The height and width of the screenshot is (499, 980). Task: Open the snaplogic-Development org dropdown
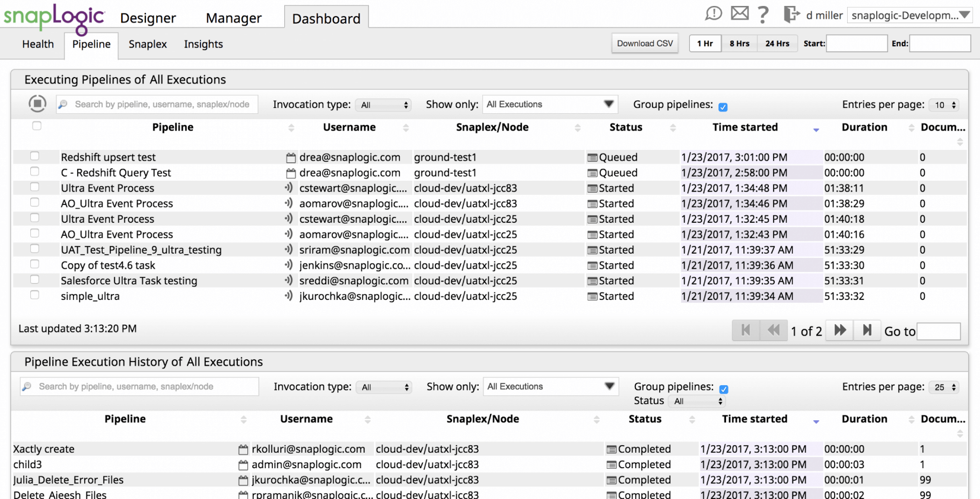pos(909,15)
